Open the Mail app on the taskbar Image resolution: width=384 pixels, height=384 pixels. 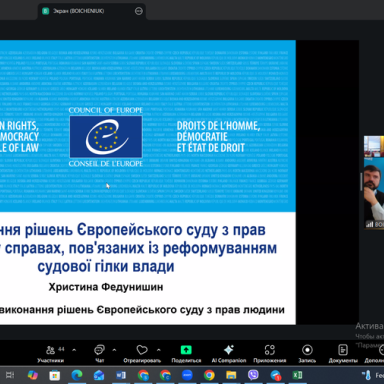tap(99, 375)
